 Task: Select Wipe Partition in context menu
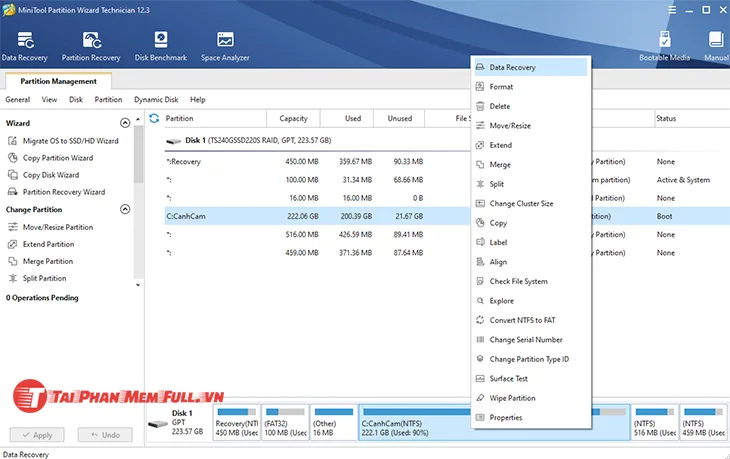coord(531,398)
